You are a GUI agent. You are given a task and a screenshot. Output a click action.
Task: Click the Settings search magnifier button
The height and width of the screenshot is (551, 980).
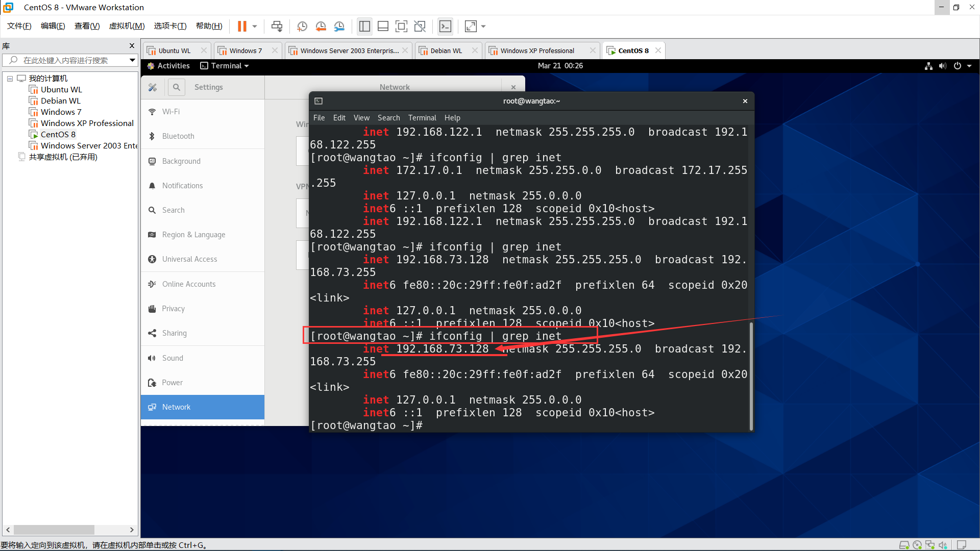176,87
